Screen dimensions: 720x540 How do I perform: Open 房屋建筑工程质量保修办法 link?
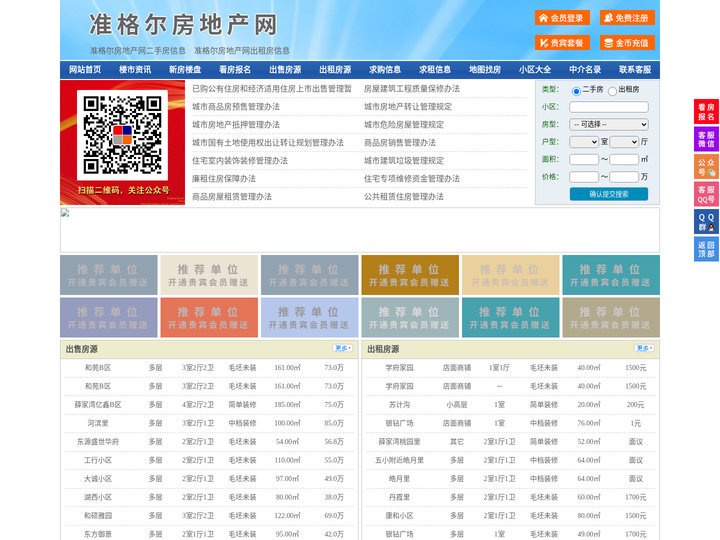point(412,89)
